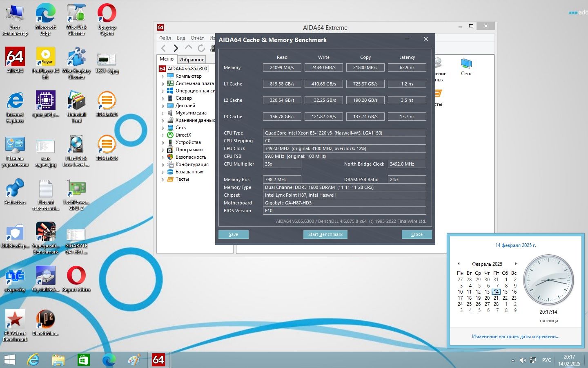Expand the Компьютер tree node
Image resolution: width=588 pixels, height=368 pixels.
163,76
